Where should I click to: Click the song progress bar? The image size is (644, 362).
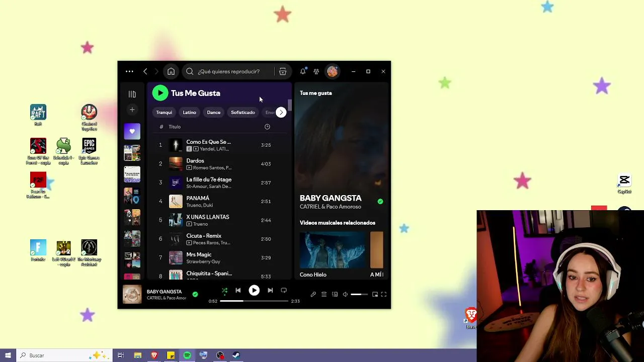tap(254, 301)
